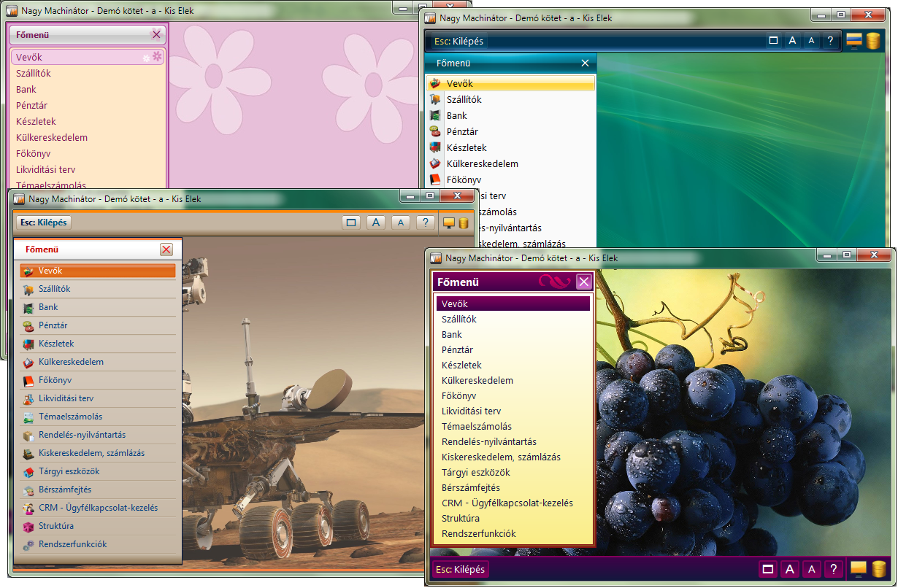Close the purple Főmenü panel in the grape window
The width and height of the screenshot is (898, 588).
(x=583, y=282)
